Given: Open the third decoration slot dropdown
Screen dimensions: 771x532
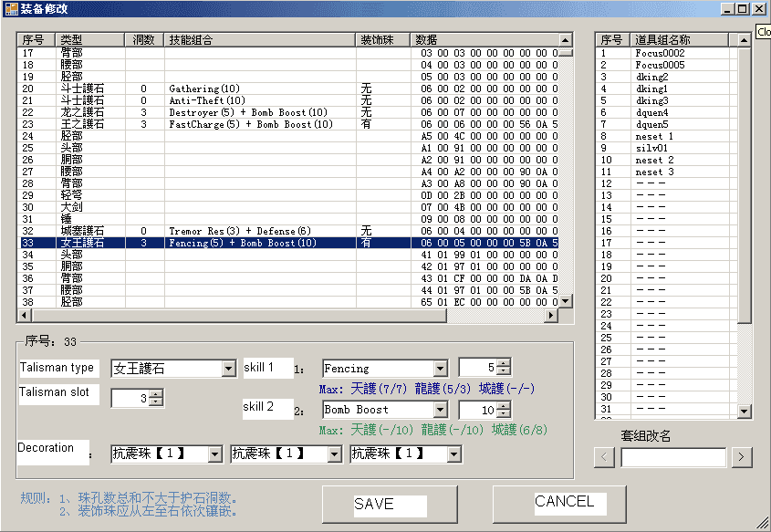Looking at the screenshot, I should [453, 454].
